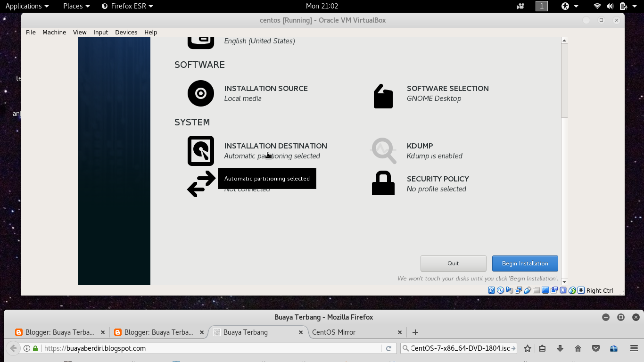Open the Devices menu in VirtualBox

[x=126, y=32]
